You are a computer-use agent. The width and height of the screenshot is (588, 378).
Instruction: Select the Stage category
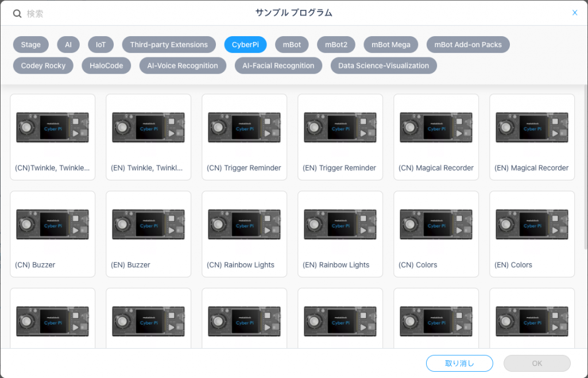click(x=31, y=45)
